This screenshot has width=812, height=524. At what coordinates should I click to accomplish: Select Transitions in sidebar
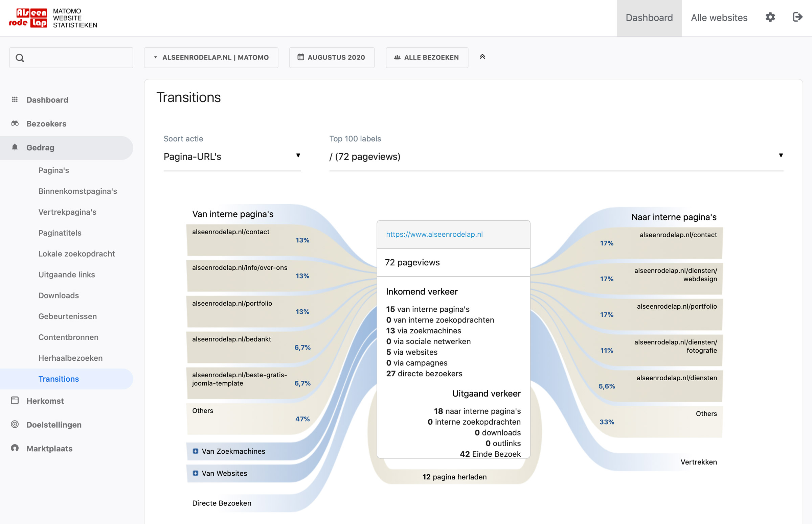pyautogui.click(x=66, y=379)
